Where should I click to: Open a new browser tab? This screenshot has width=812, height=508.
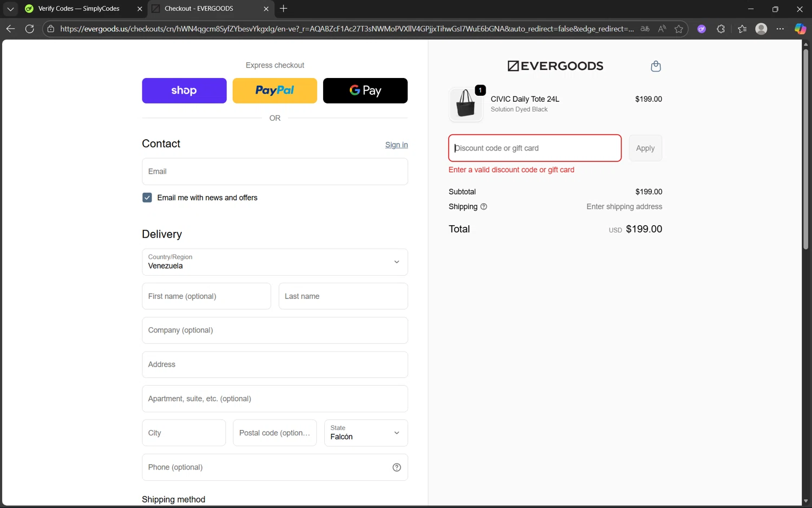click(284, 9)
